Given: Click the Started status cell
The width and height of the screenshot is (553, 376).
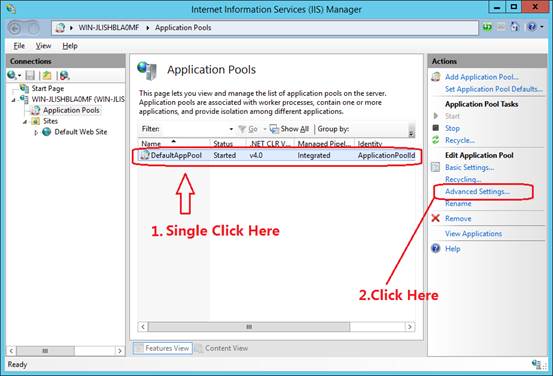Looking at the screenshot, I should point(225,155).
